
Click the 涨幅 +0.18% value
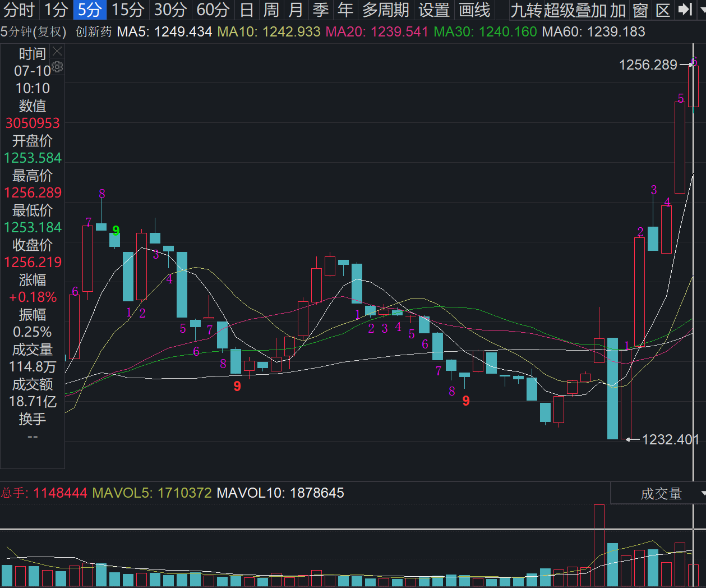pyautogui.click(x=33, y=297)
